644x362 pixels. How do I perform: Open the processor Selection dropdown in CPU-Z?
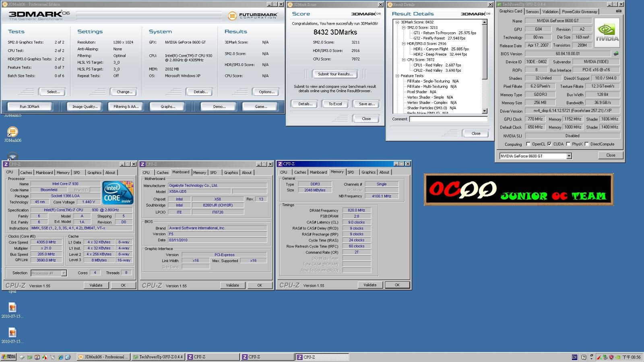coord(64,273)
